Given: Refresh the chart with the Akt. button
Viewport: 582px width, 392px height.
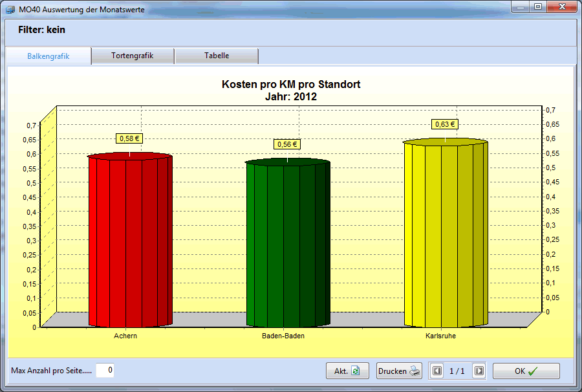Looking at the screenshot, I should (x=347, y=371).
